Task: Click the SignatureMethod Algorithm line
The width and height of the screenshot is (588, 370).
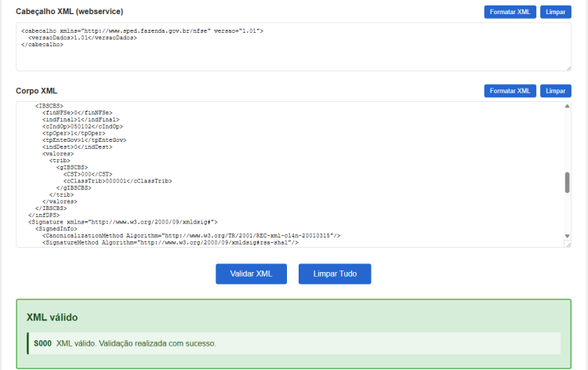Action: pos(170,242)
